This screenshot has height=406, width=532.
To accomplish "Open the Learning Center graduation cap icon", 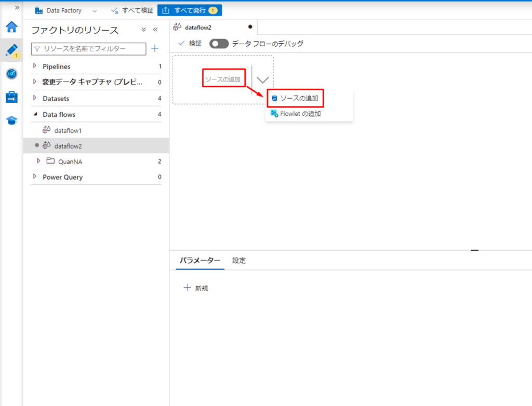I will [11, 120].
